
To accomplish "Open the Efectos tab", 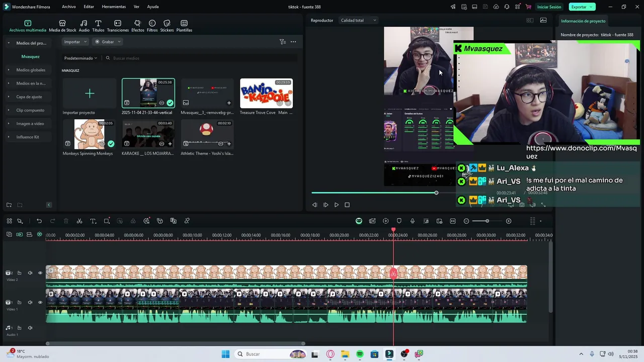I will coord(137,26).
